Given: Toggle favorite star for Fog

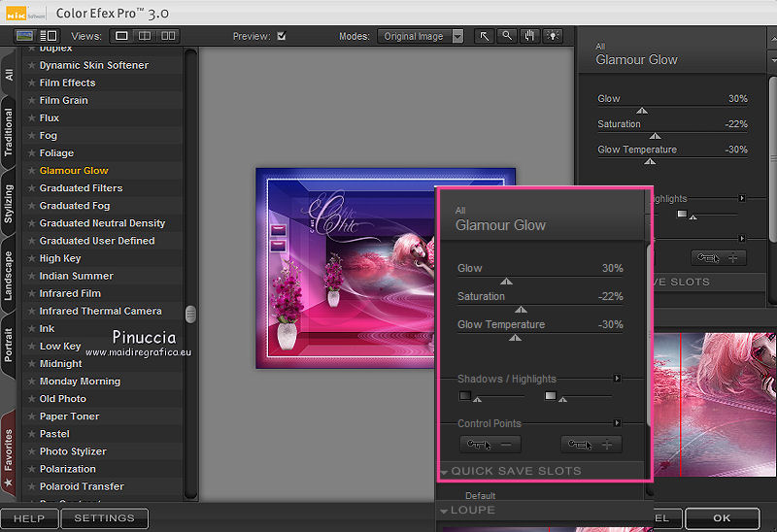Looking at the screenshot, I should (32, 135).
